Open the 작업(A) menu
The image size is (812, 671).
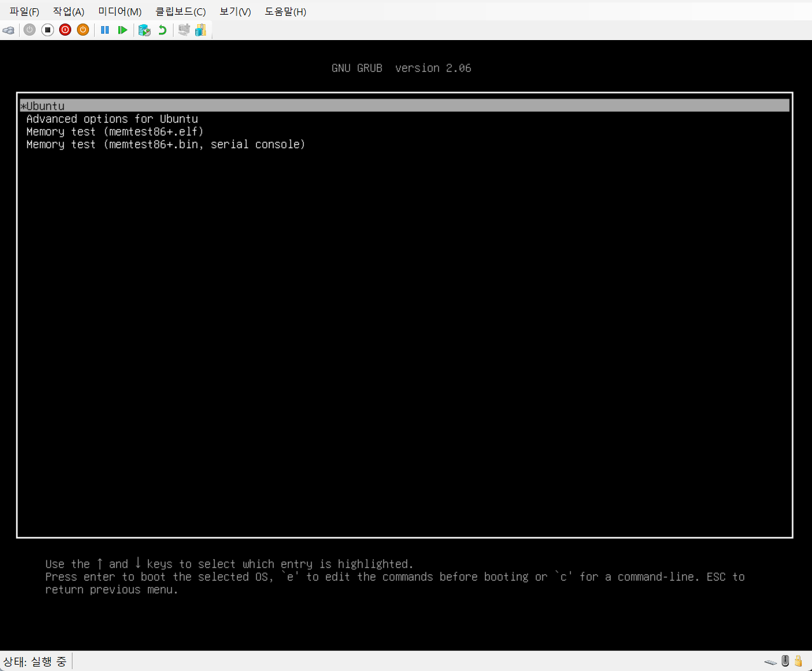(69, 11)
